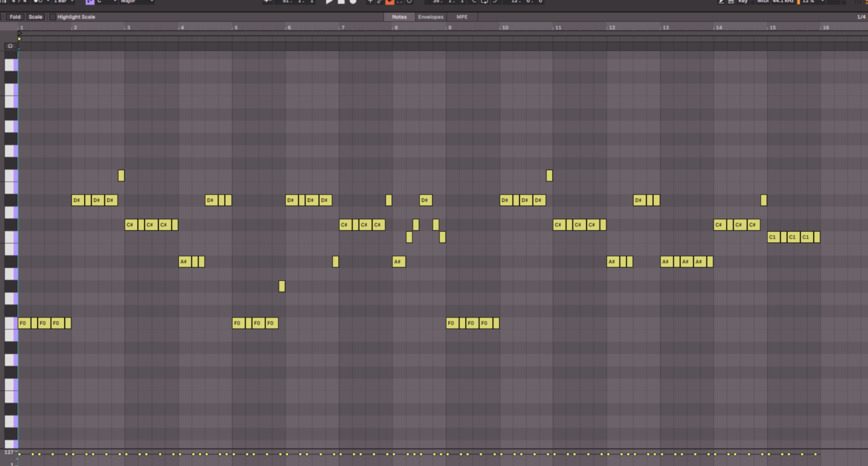This screenshot has width=868, height=466.
Task: Click the 44.1 kHz sample rate display
Action: 784,2
